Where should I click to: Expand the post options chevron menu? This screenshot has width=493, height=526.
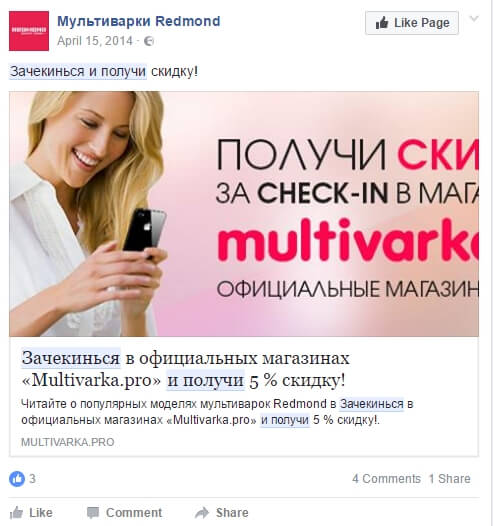474,19
